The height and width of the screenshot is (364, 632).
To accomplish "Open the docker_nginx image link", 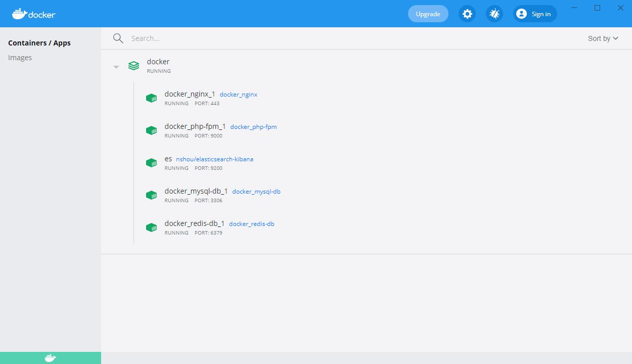I will pyautogui.click(x=239, y=95).
